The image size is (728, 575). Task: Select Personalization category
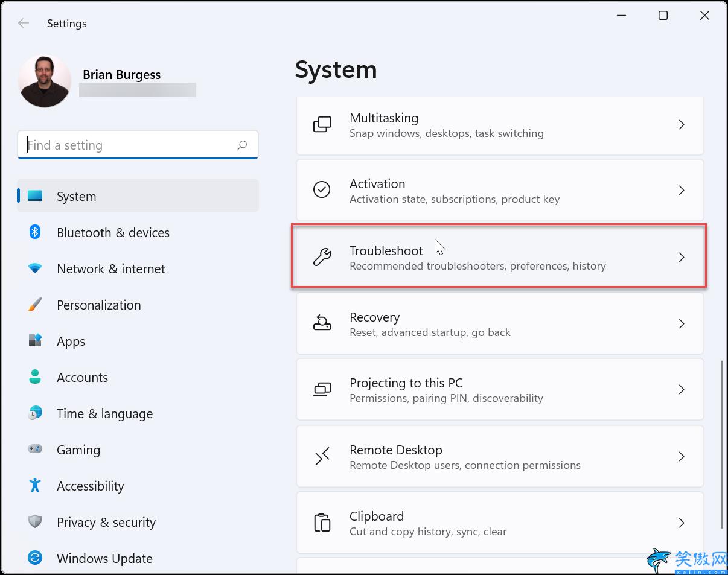[x=99, y=305]
